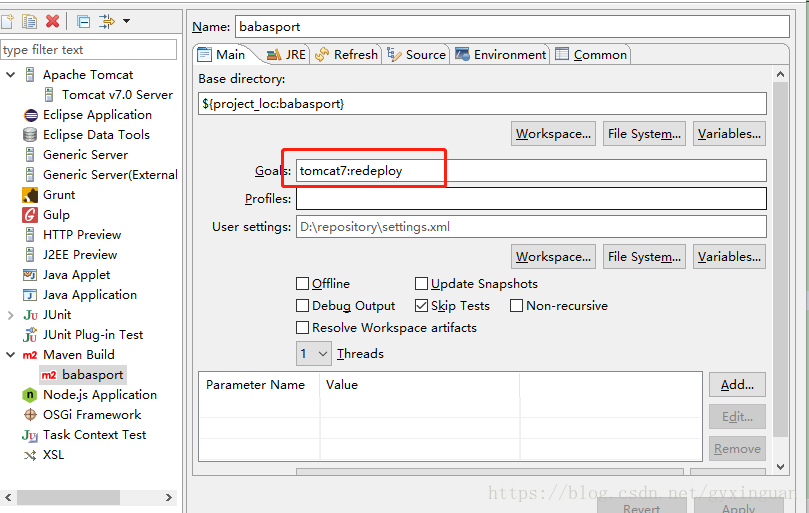Switch to the Source tab

(x=416, y=55)
